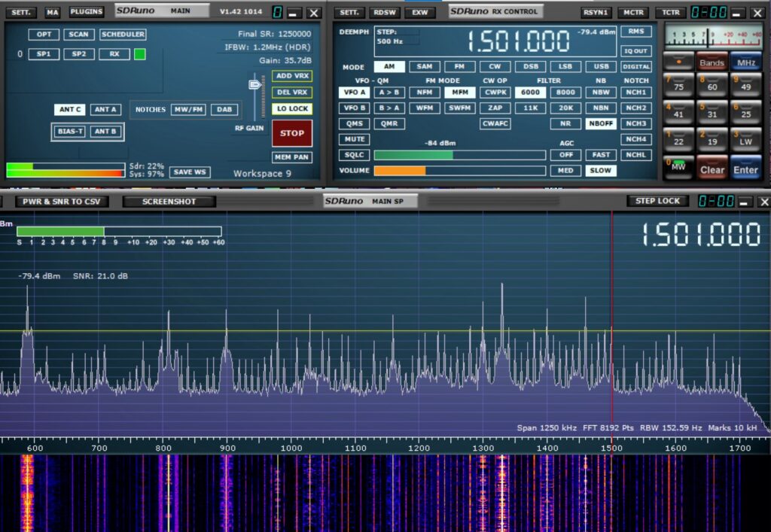Select USB mode
This screenshot has width=771, height=532.
coord(601,66)
